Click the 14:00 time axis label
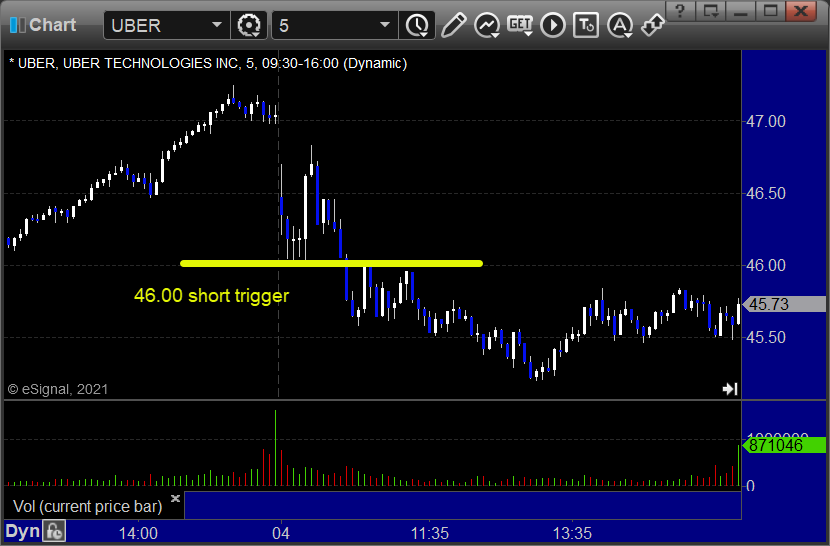Screen dimensions: 830x546 pos(138,533)
